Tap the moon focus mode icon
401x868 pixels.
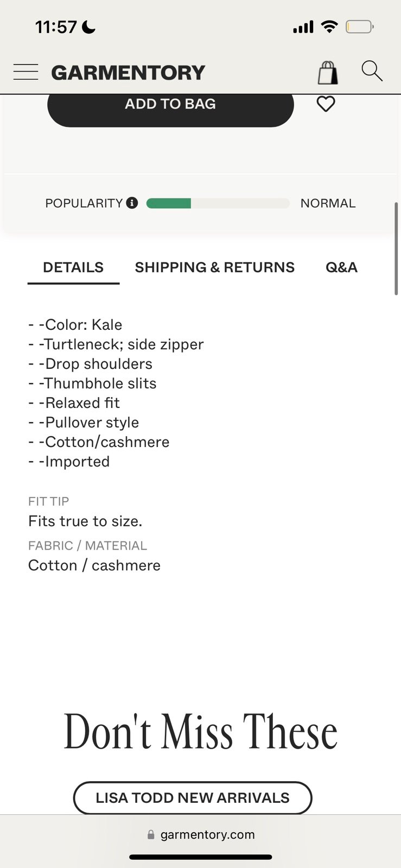[x=88, y=27]
